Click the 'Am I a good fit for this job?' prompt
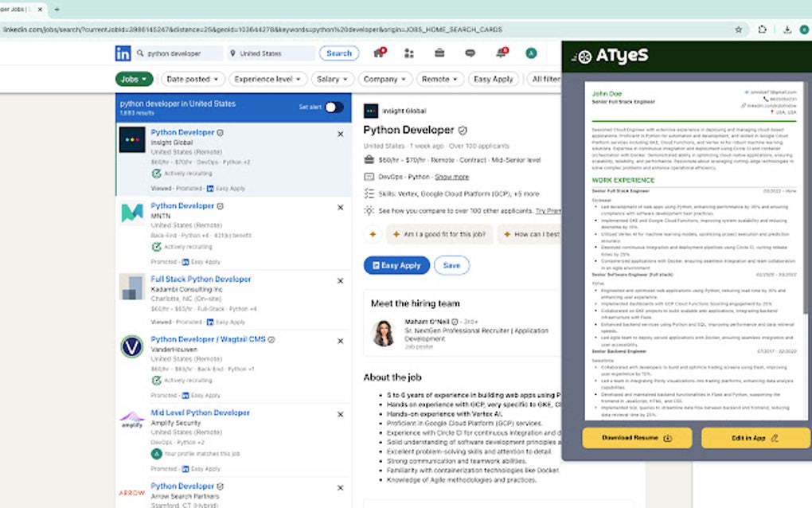 point(439,234)
